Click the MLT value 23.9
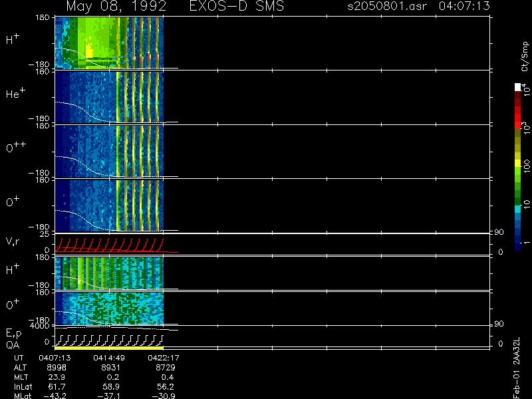This screenshot has width=532, height=399. click(x=57, y=377)
